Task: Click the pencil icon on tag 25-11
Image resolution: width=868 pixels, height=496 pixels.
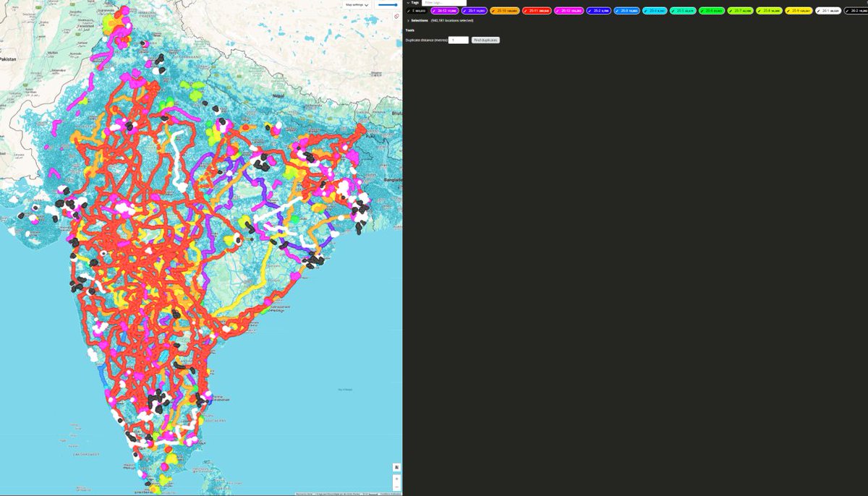Action: 526,11
